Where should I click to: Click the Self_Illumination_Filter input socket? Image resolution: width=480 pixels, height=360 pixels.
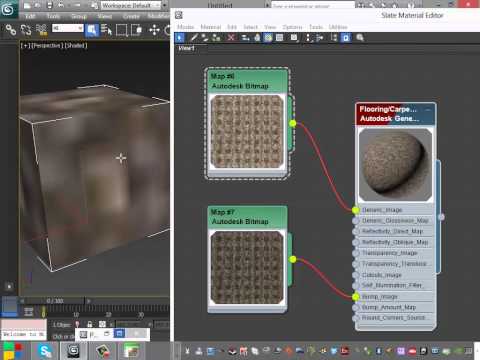tap(356, 286)
